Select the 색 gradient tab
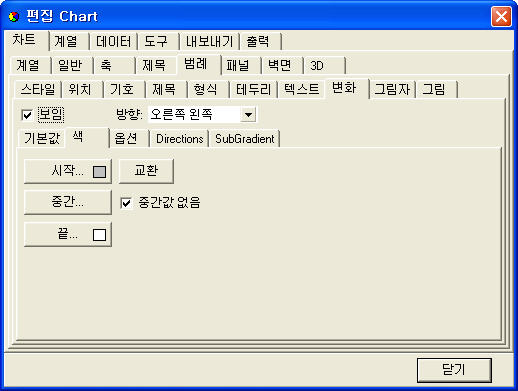The height and width of the screenshot is (391, 518). tap(87, 137)
